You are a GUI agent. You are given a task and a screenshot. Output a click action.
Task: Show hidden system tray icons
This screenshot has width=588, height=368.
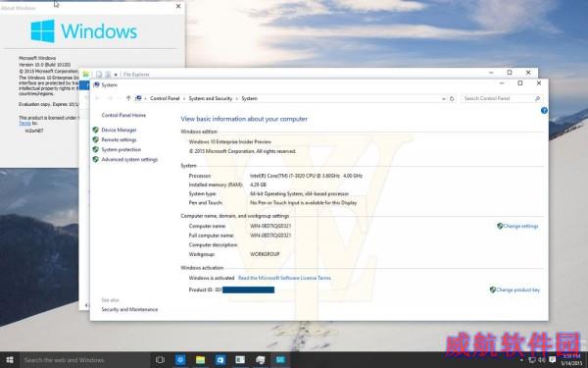(521, 360)
